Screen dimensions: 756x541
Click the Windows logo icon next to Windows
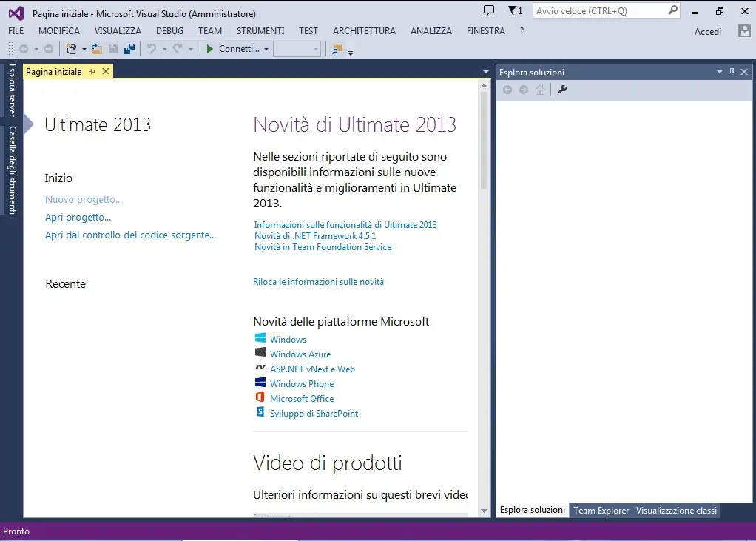[260, 338]
